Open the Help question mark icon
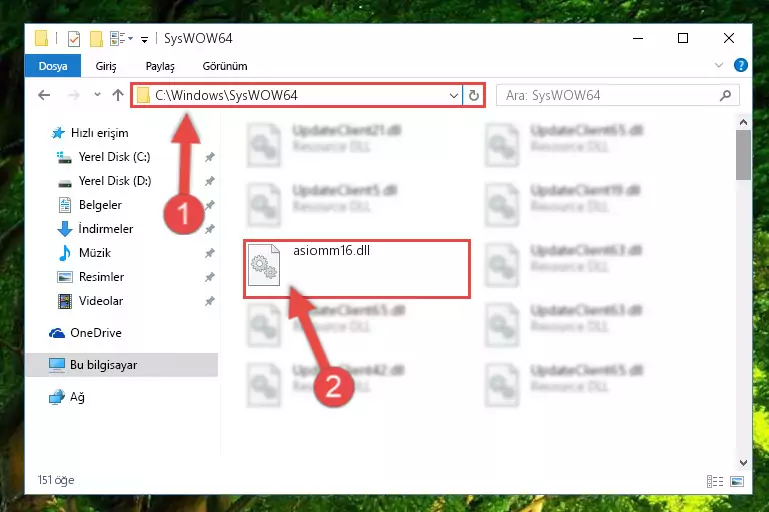 741,65
